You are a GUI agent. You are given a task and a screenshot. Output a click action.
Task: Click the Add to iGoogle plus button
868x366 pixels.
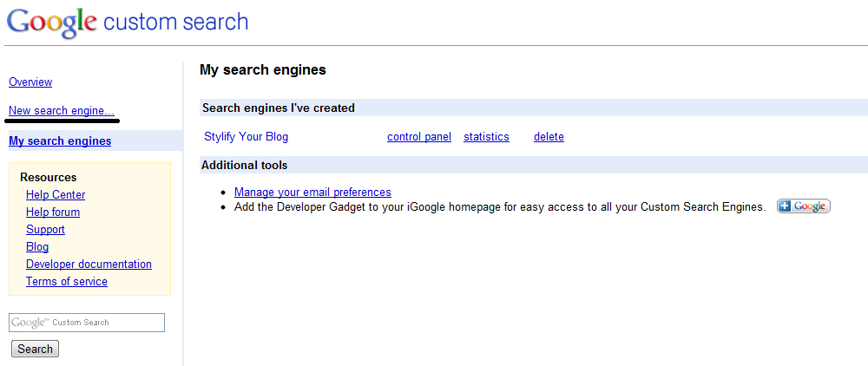[x=803, y=206]
